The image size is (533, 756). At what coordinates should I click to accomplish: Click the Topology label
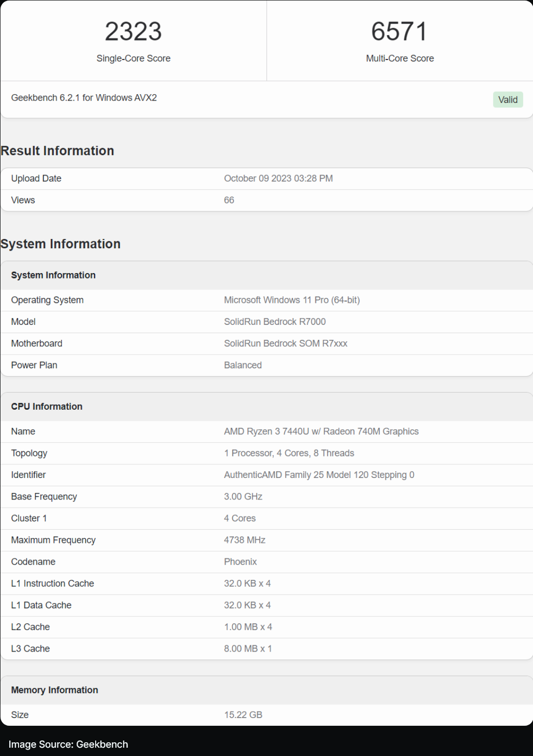click(x=29, y=453)
